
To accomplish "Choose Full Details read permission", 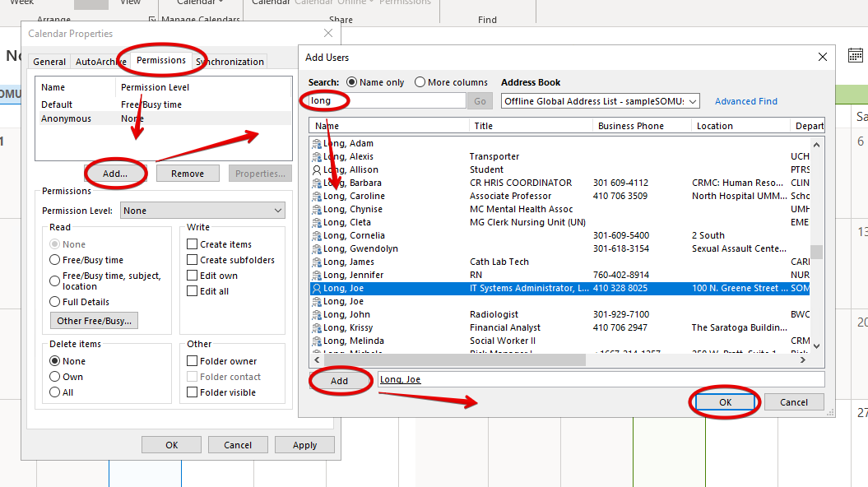I will pyautogui.click(x=55, y=302).
